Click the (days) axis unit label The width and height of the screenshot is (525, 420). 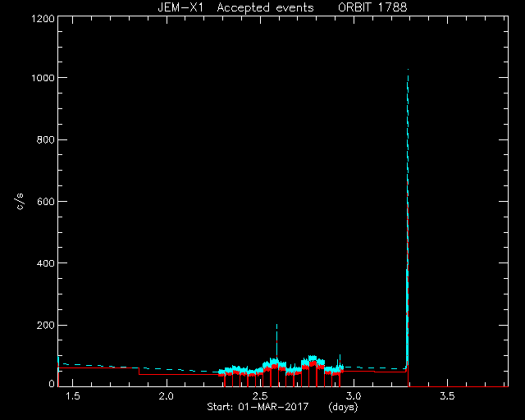(x=343, y=407)
